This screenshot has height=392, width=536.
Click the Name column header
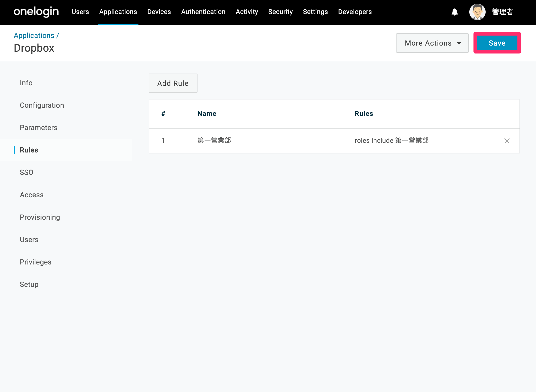[x=207, y=114]
